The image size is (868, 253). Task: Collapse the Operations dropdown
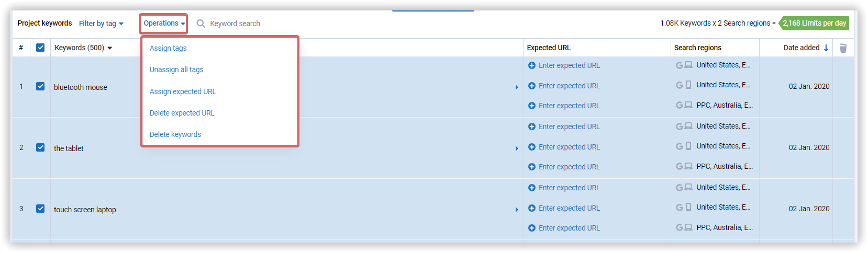(x=164, y=24)
